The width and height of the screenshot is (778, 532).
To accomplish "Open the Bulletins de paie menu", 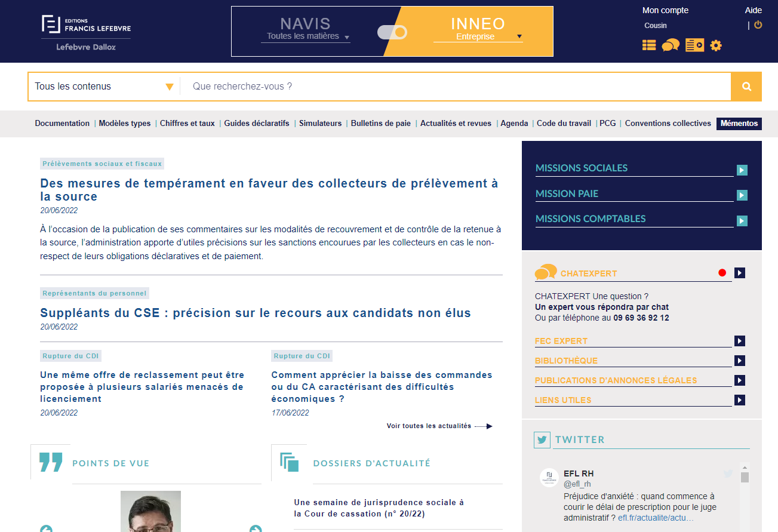I will coord(381,124).
